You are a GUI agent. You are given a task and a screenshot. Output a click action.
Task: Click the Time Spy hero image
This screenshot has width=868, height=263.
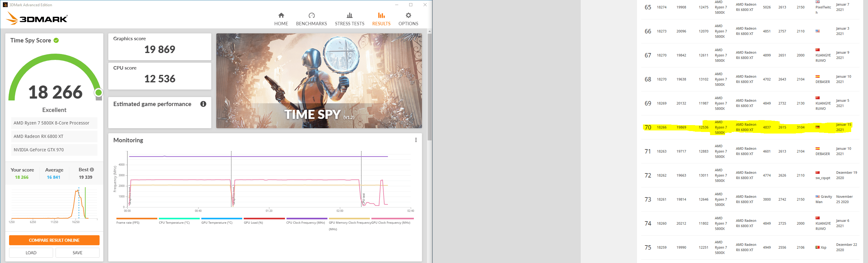click(319, 80)
